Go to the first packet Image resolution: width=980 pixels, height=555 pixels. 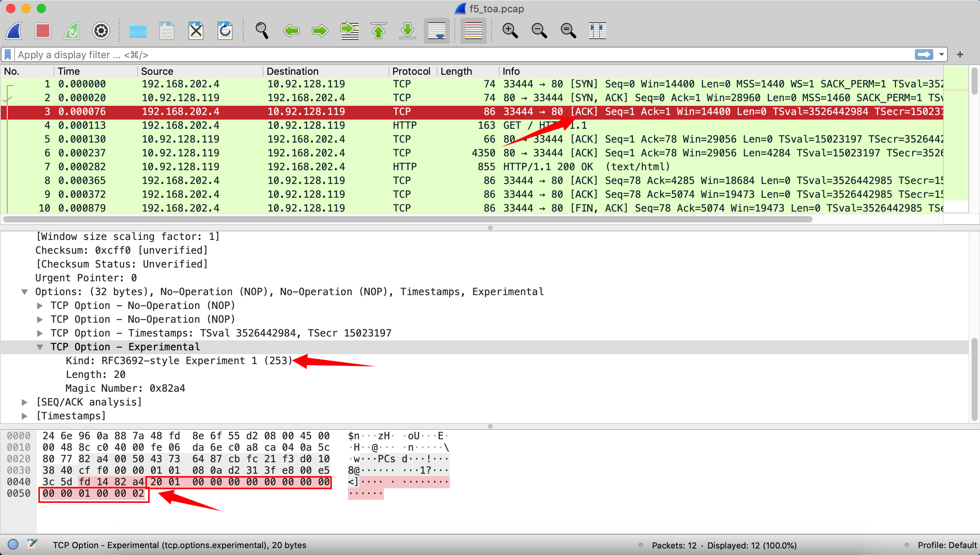tap(379, 31)
